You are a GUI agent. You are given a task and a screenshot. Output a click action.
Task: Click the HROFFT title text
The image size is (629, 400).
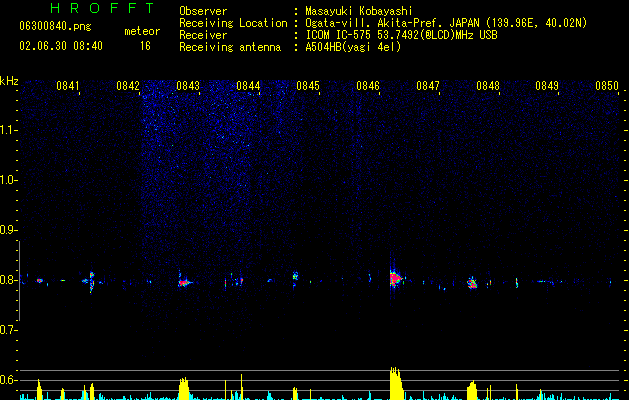[103, 8]
